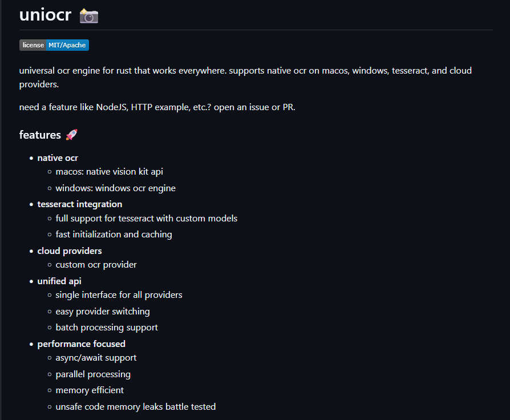Select the native ocr list item
Screen dimensions: 510x420
58,158
